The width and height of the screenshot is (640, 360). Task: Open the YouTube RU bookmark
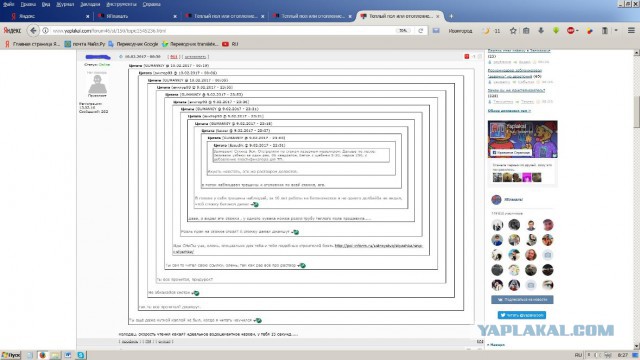(x=230, y=44)
